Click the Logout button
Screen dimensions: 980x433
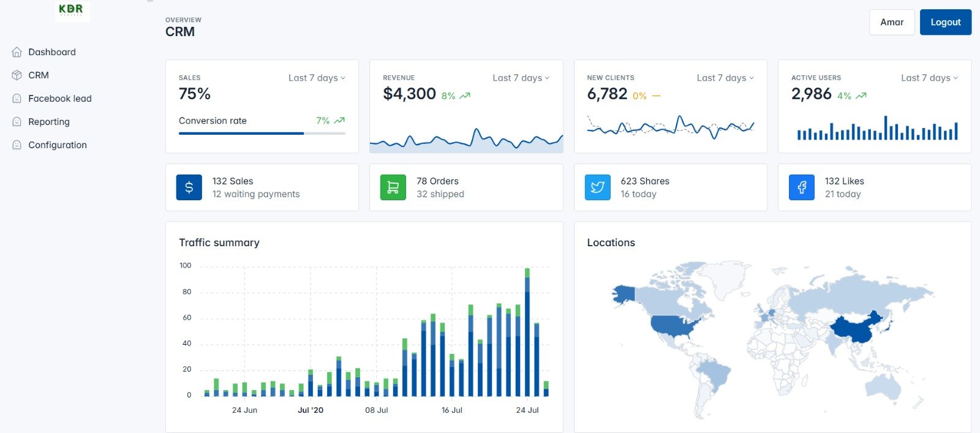coord(945,22)
